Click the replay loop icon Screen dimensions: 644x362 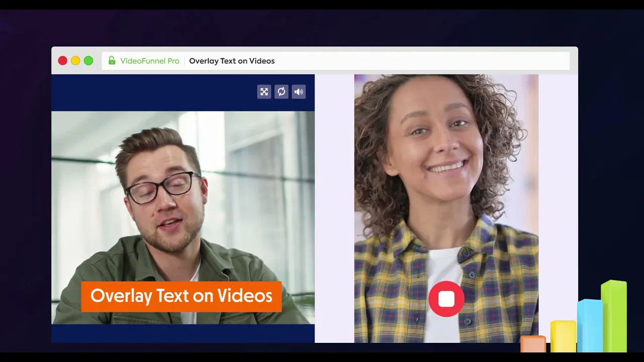click(281, 92)
